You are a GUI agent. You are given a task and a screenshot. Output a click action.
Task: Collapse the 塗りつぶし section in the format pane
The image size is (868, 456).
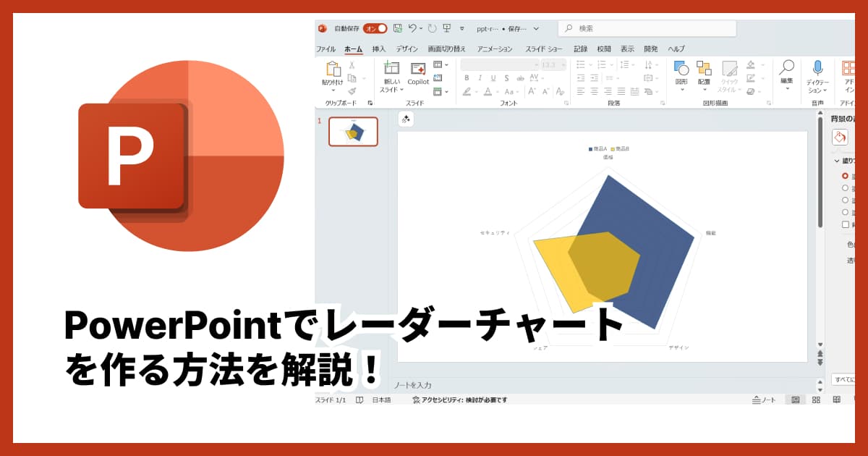(x=836, y=161)
